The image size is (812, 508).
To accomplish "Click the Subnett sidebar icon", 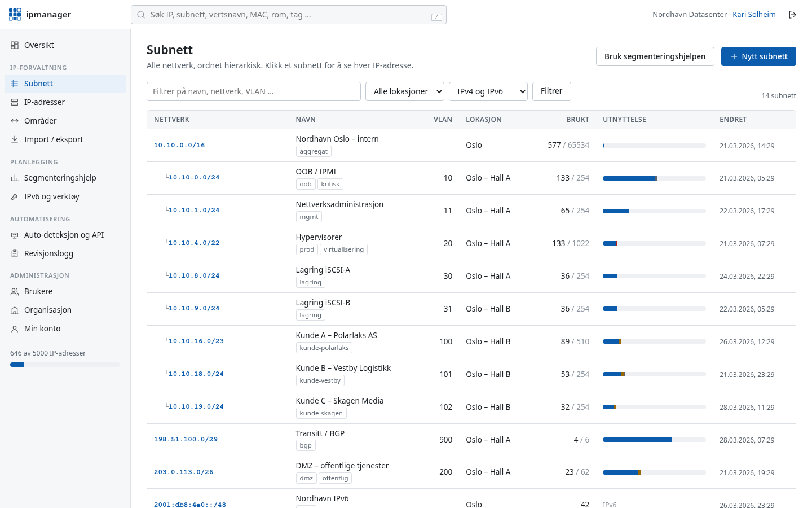I will [15, 84].
